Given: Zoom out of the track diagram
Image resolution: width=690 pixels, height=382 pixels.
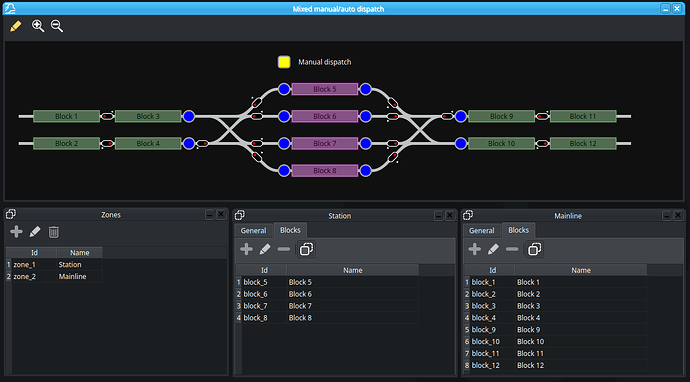Looking at the screenshot, I should [x=57, y=26].
